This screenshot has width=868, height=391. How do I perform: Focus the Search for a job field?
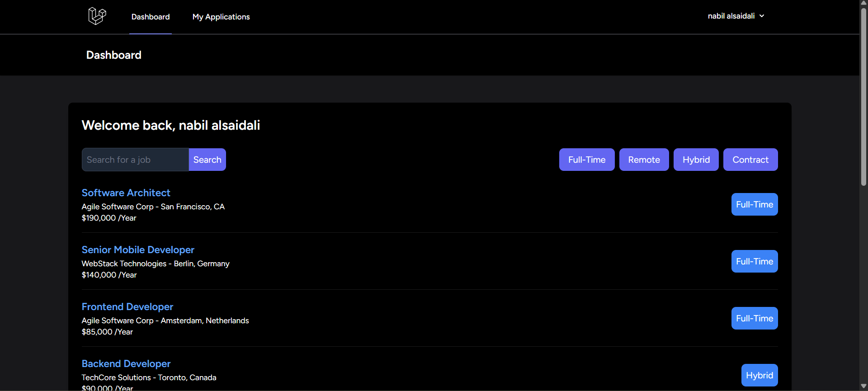point(135,160)
